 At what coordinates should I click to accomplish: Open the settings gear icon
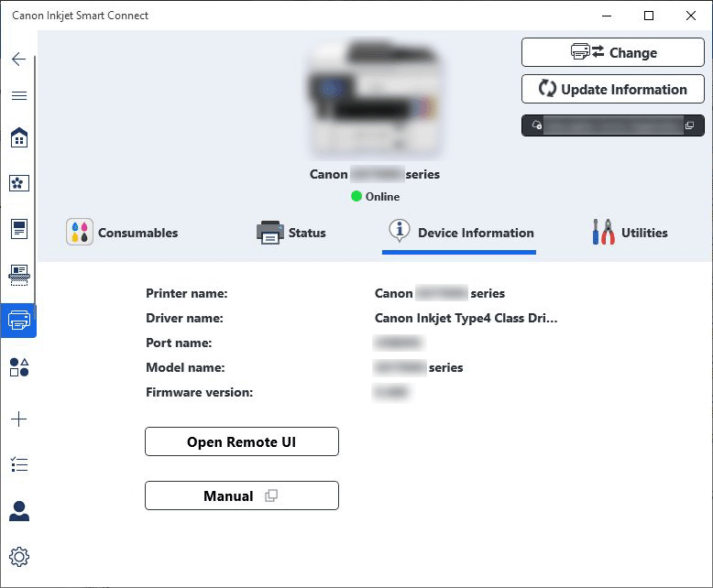[18, 557]
